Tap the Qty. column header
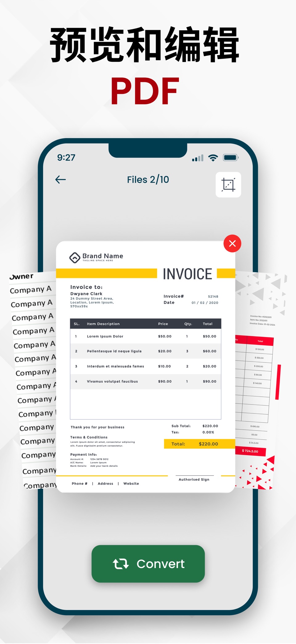This screenshot has width=296, height=644. 188,324
